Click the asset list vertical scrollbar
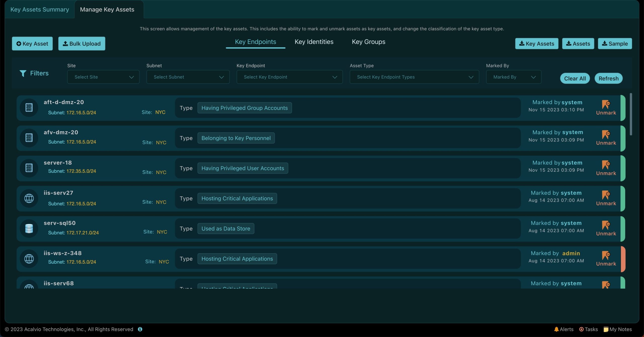Viewport: 644px width, 337px height. tap(631, 114)
